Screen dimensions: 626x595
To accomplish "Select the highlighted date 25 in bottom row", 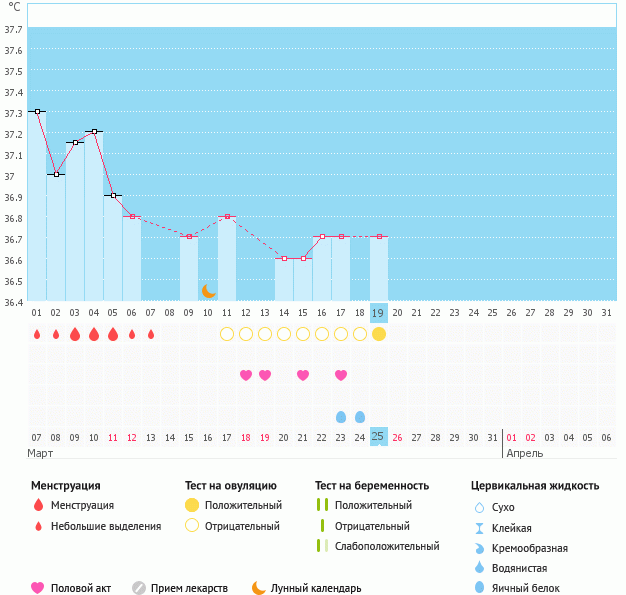I will click(x=378, y=437).
